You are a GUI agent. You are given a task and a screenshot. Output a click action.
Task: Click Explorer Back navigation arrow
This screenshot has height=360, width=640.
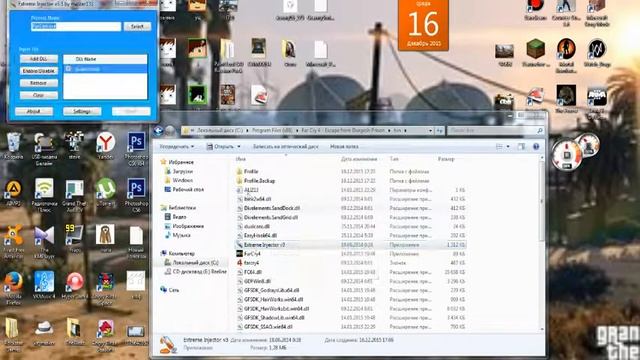coord(158,131)
